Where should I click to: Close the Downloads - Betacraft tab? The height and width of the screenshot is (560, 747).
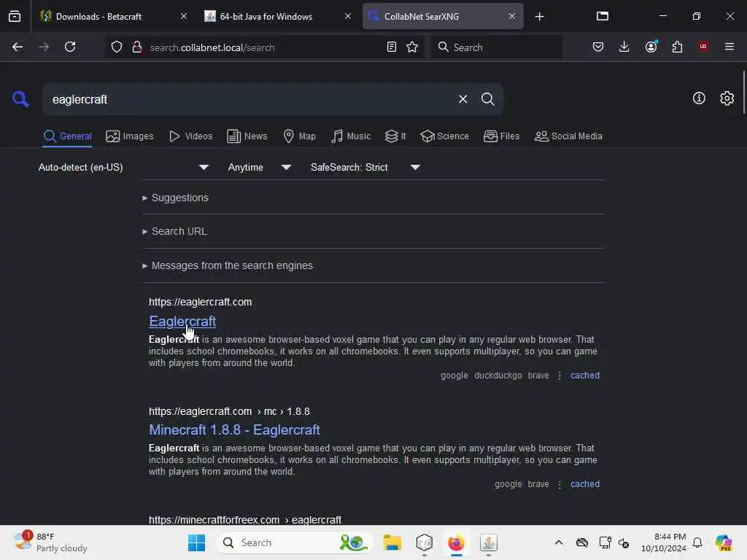click(x=184, y=16)
